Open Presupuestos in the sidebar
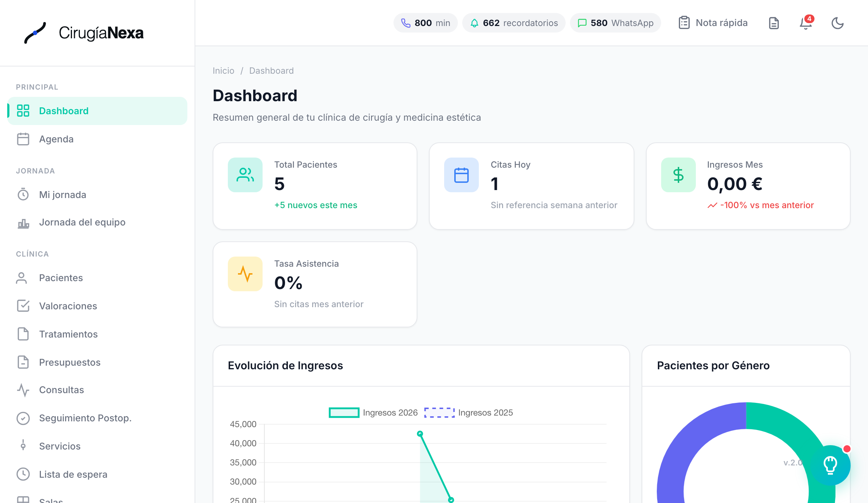Screen dimensions: 868x503 [x=97, y=362]
